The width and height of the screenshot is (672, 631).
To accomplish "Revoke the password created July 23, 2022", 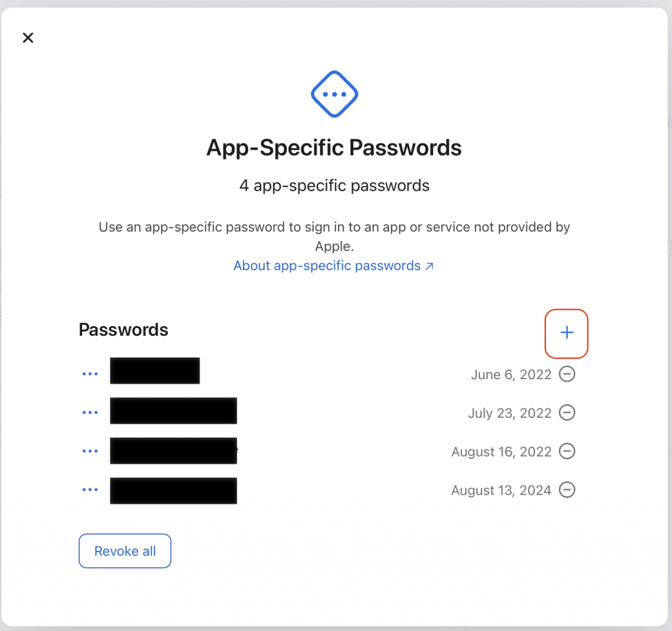I will [x=568, y=413].
